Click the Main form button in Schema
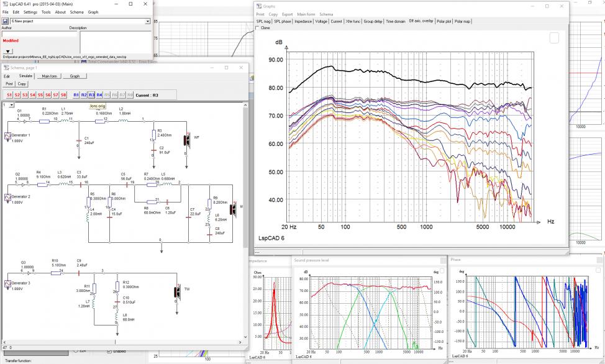The image size is (605, 364). 50,76
